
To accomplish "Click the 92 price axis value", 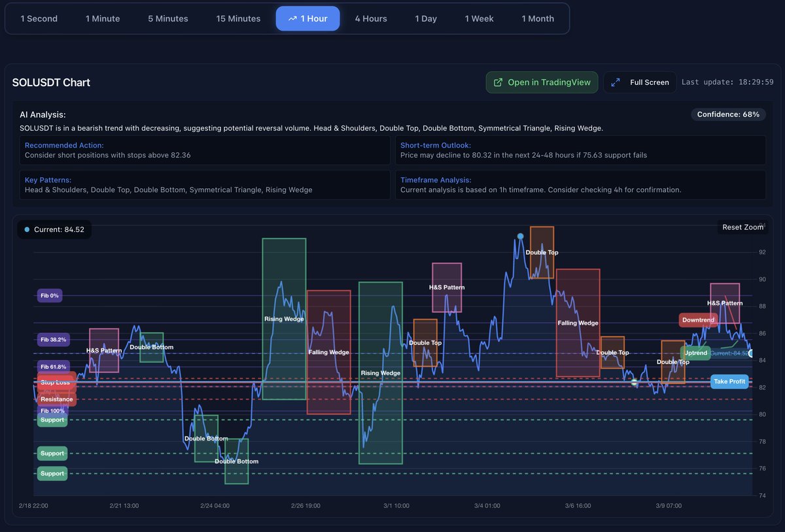I will click(x=762, y=252).
